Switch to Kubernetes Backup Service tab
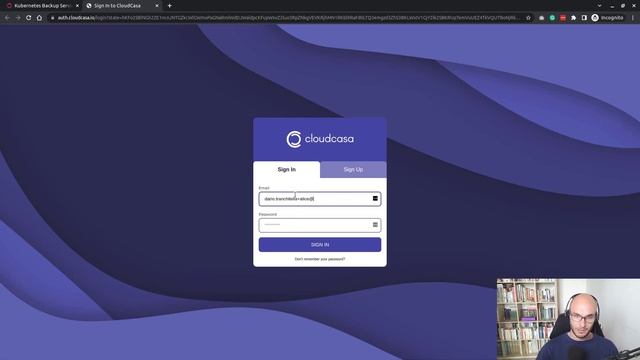 coord(41,6)
